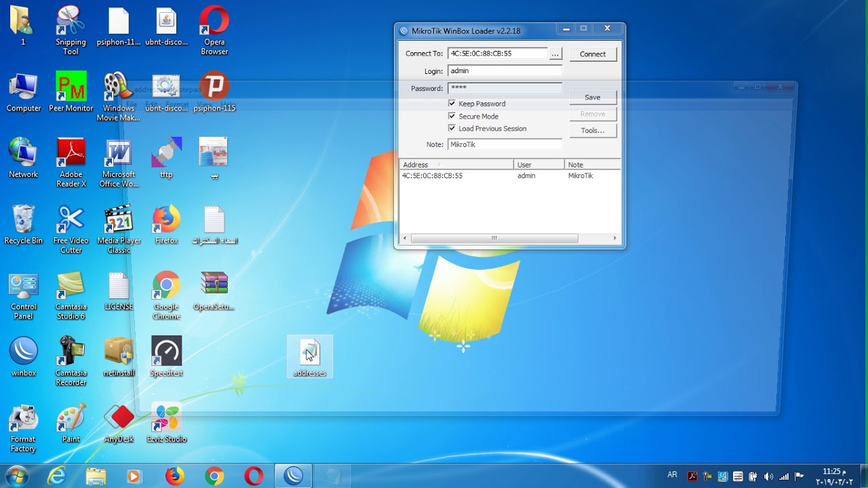
Task: Click the Password input field
Action: click(x=505, y=88)
